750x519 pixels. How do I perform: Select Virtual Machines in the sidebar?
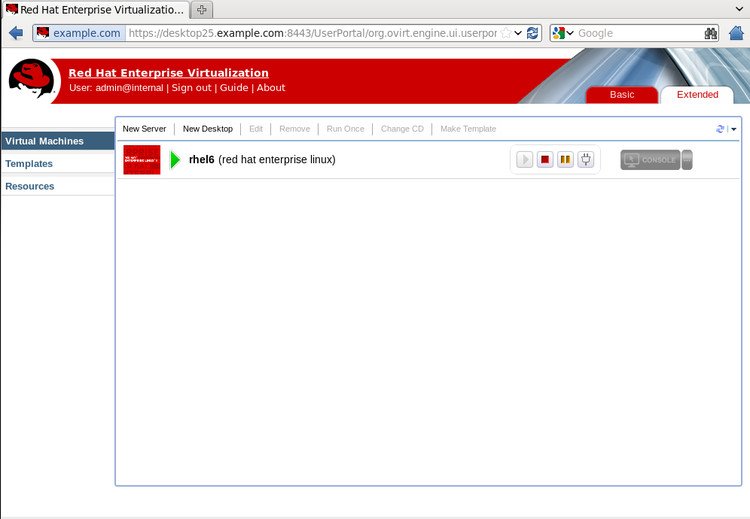(57, 141)
